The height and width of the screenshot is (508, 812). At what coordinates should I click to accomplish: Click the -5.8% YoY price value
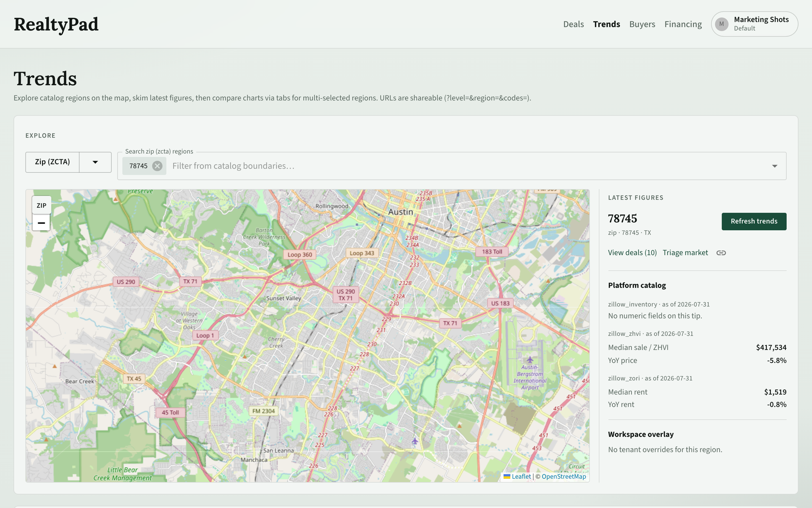pos(776,360)
